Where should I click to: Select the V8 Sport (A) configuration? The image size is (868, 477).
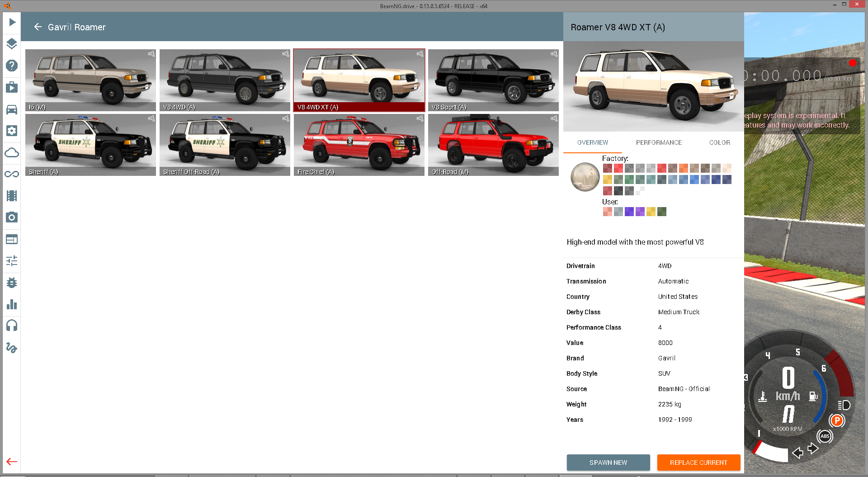coord(493,80)
